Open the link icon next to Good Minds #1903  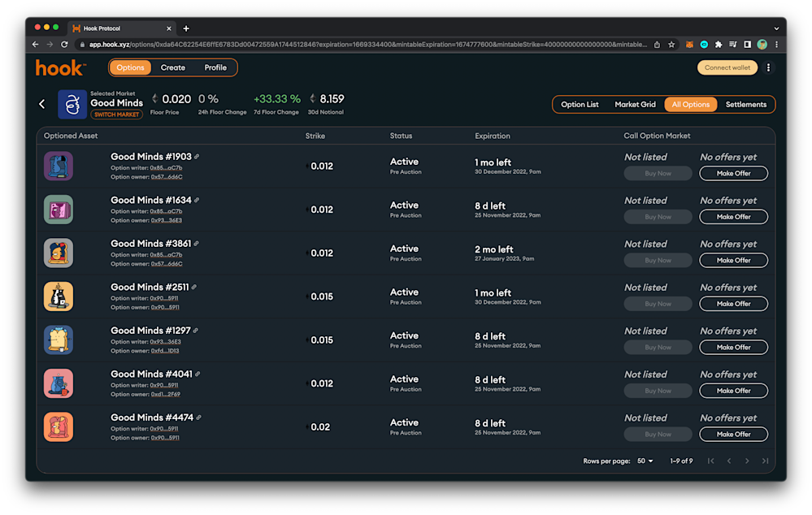pyautogui.click(x=197, y=156)
